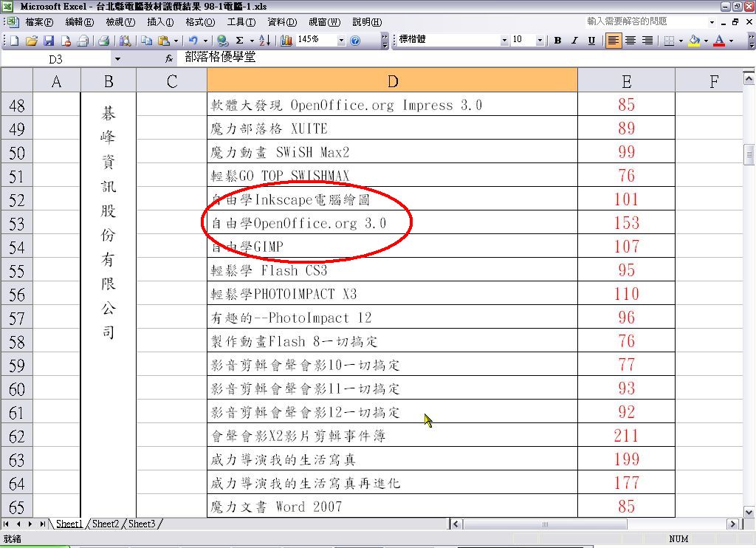
Task: Switch to the Sheet2 tab
Action: click(x=105, y=524)
